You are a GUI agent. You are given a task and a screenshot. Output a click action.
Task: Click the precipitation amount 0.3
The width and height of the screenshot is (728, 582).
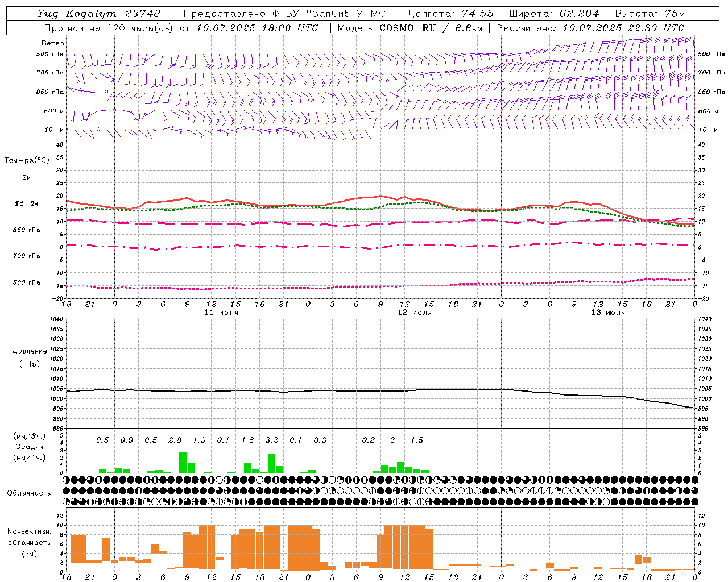320,440
